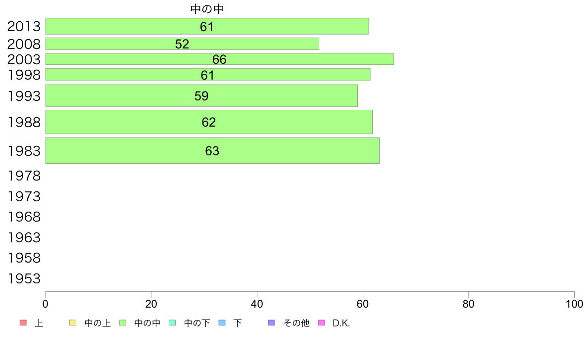
Task: Click the pink D.K. legend swatch
Action: click(x=321, y=323)
